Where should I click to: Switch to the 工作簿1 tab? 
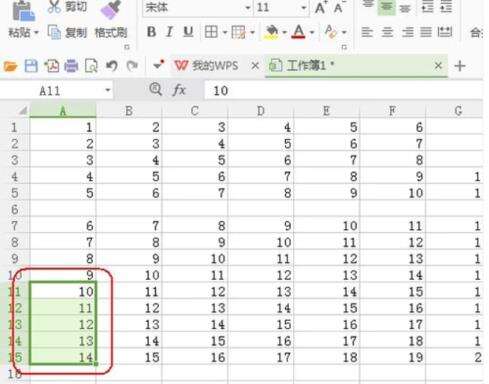[306, 66]
